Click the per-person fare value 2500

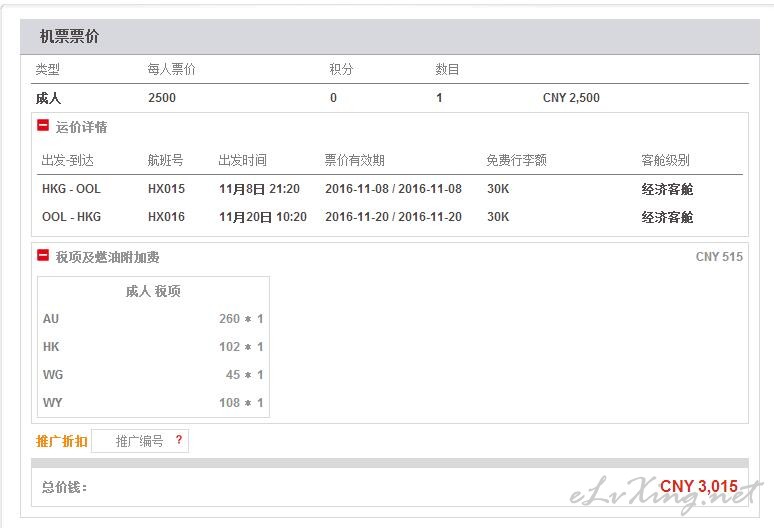(162, 98)
